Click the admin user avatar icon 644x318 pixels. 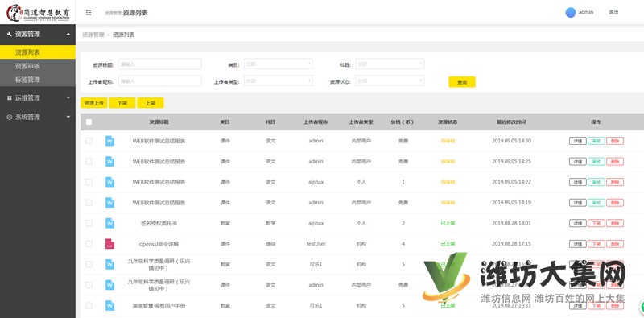point(571,13)
